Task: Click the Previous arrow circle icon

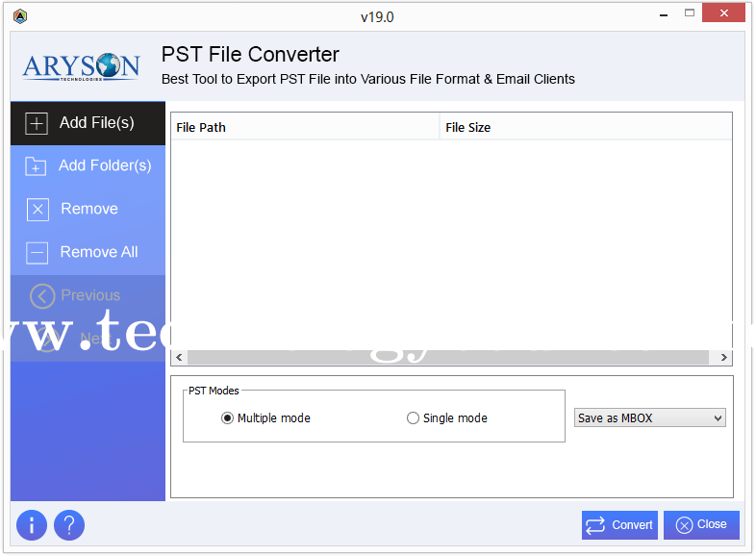Action: pos(42,295)
